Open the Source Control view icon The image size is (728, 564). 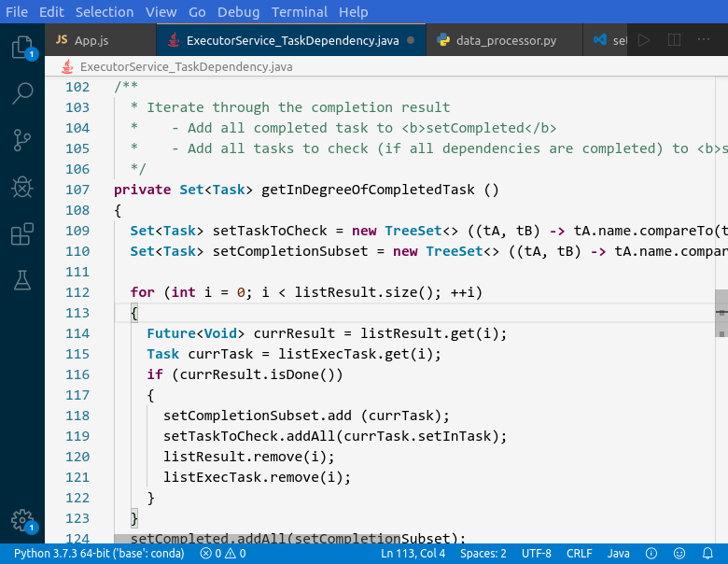click(22, 140)
